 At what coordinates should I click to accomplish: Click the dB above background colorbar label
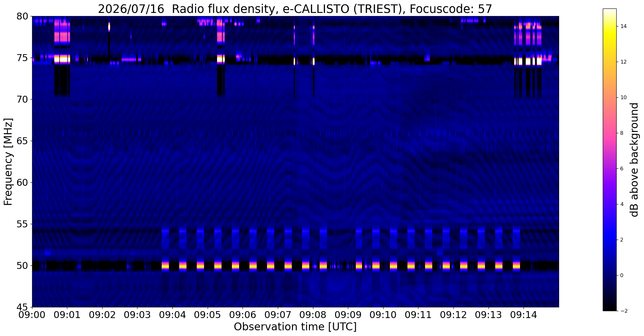pos(635,160)
